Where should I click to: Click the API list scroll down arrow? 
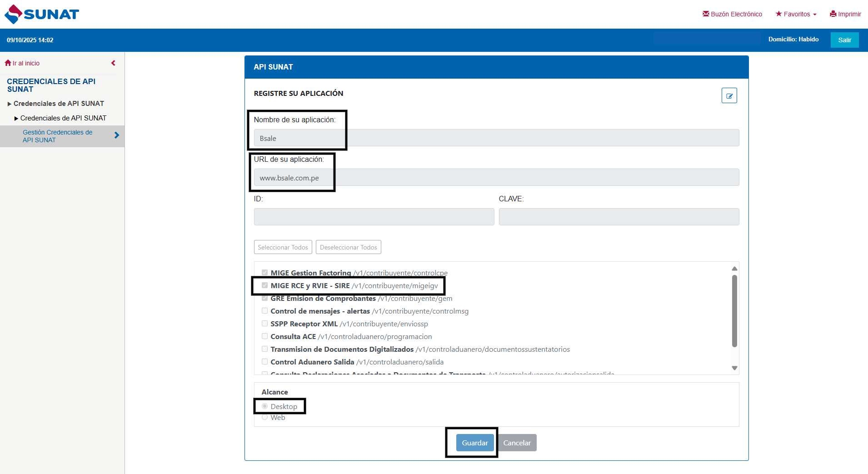[x=734, y=368]
